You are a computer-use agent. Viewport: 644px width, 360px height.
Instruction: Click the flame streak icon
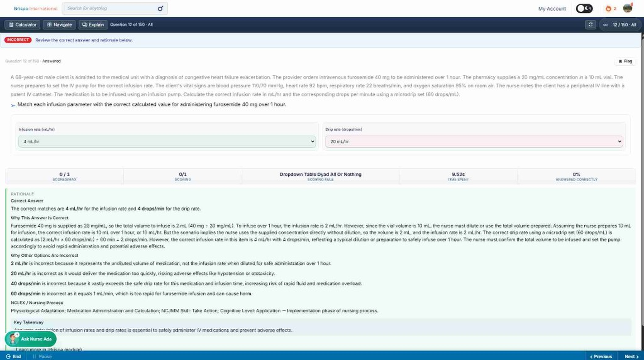(608, 8)
